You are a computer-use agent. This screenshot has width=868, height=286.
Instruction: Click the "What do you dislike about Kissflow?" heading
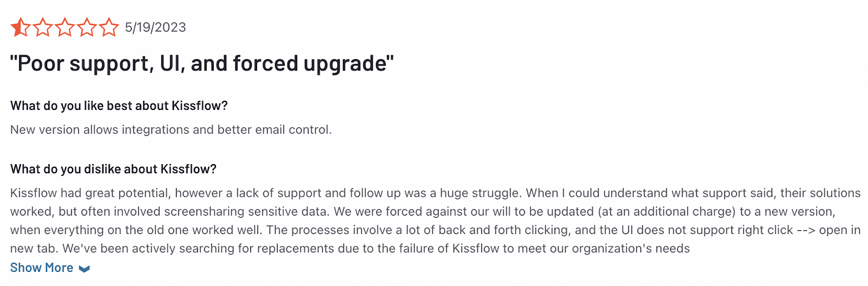point(113,169)
